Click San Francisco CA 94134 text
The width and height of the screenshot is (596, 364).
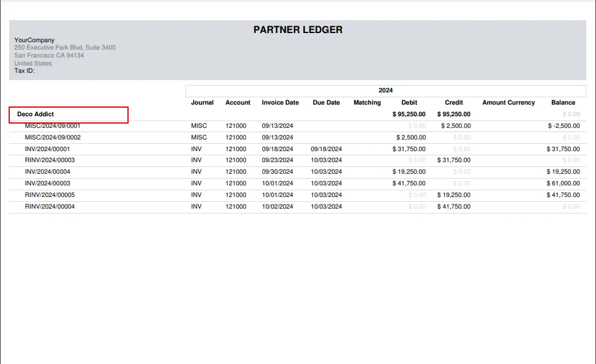click(x=49, y=56)
